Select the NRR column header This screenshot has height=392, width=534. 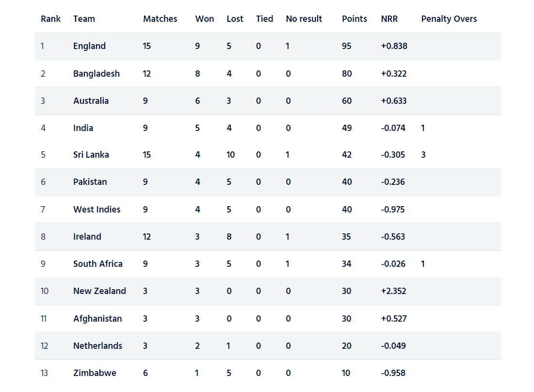[x=389, y=19]
